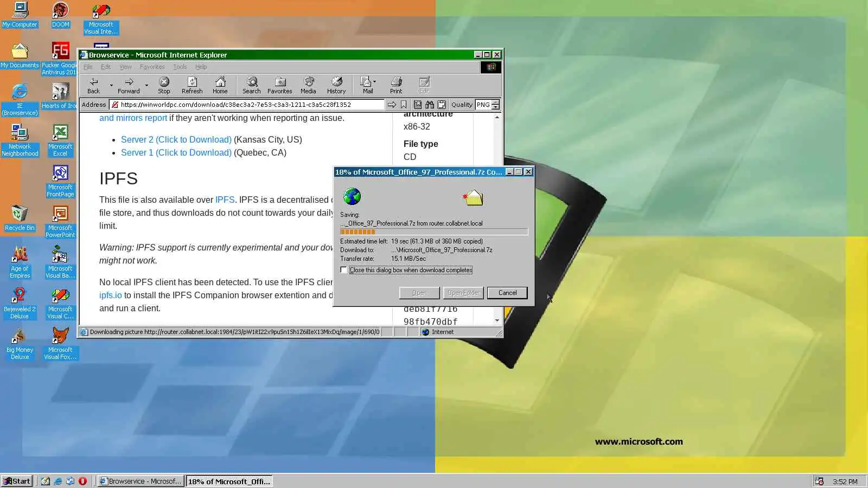Show the Favorites toolbar panel
Screen dimensions: 868x488
coord(280,85)
